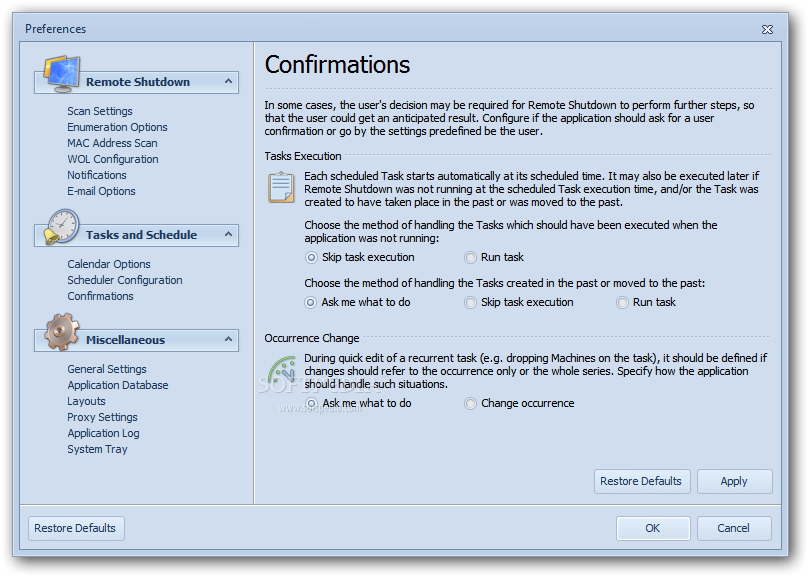
Task: Open WOL Configuration page
Action: pos(112,159)
